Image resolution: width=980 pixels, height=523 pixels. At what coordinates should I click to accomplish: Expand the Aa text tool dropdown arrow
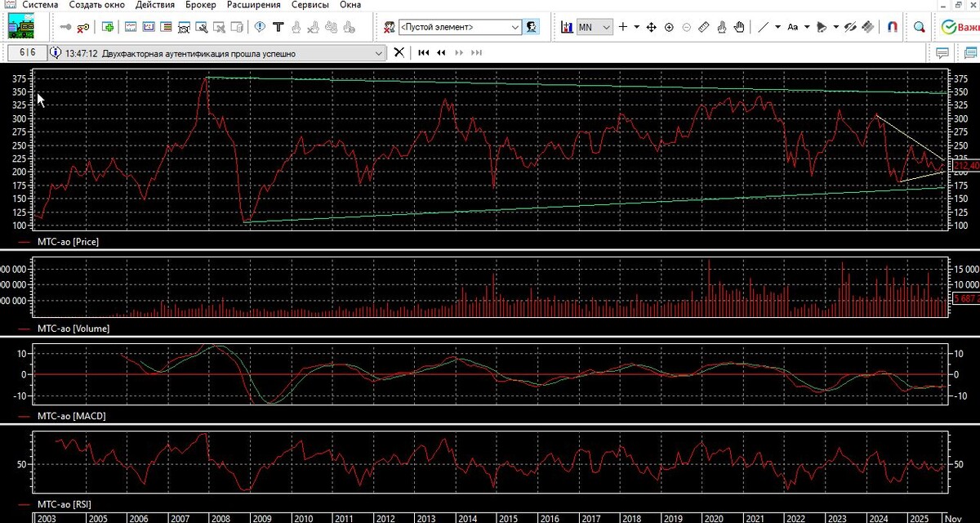(x=807, y=27)
